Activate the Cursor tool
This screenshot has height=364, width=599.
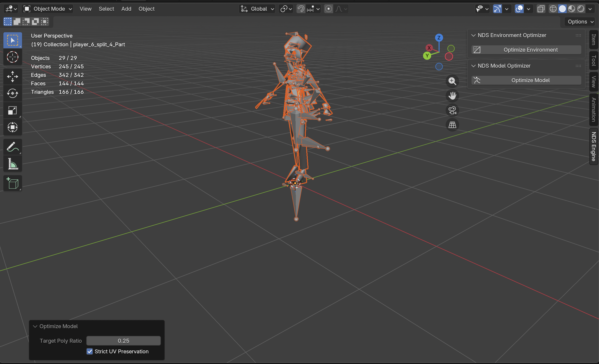pyautogui.click(x=13, y=57)
